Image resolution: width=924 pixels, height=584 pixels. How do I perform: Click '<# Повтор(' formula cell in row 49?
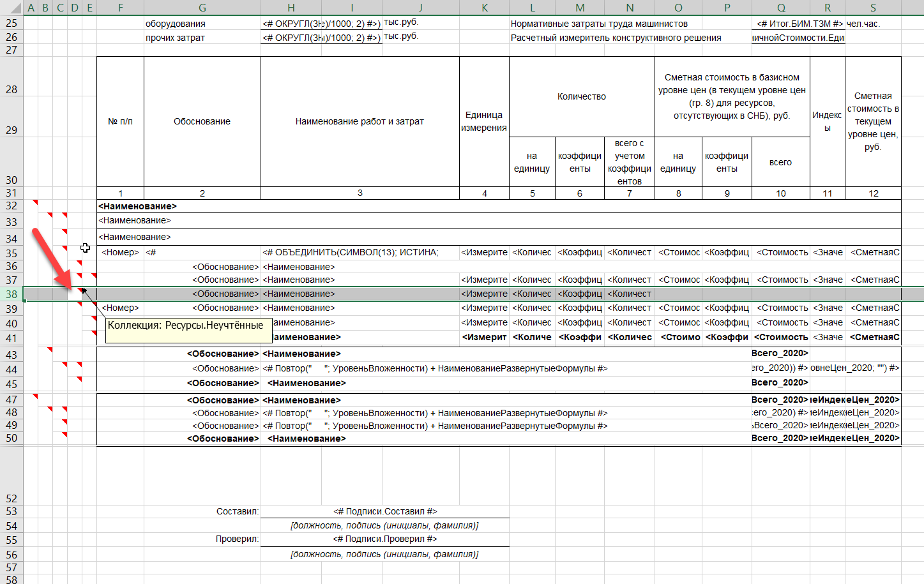(435, 426)
